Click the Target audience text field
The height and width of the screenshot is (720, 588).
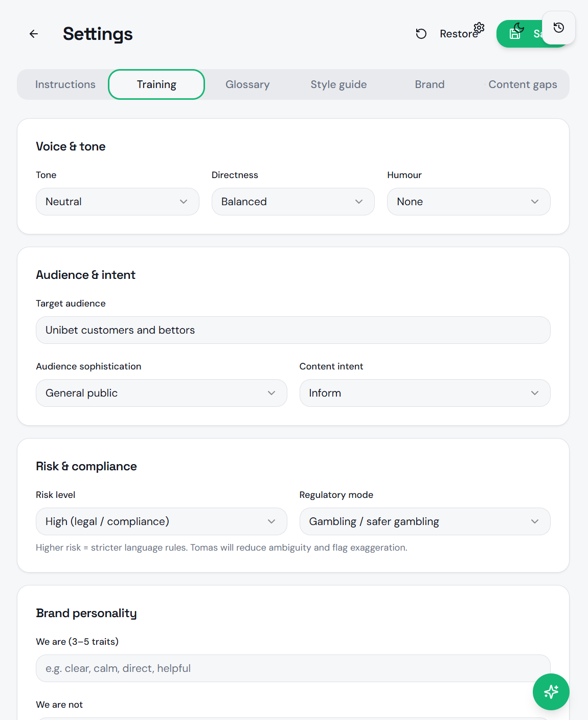pyautogui.click(x=292, y=330)
